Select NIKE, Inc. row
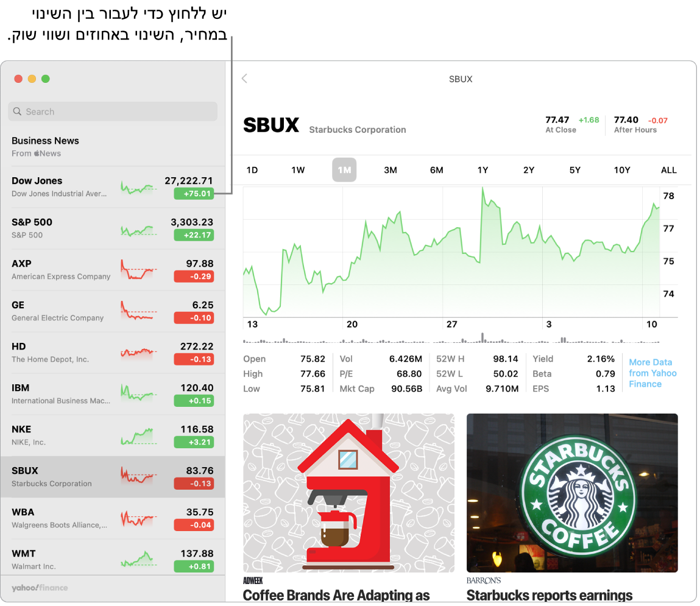The image size is (700, 606). coord(113,437)
